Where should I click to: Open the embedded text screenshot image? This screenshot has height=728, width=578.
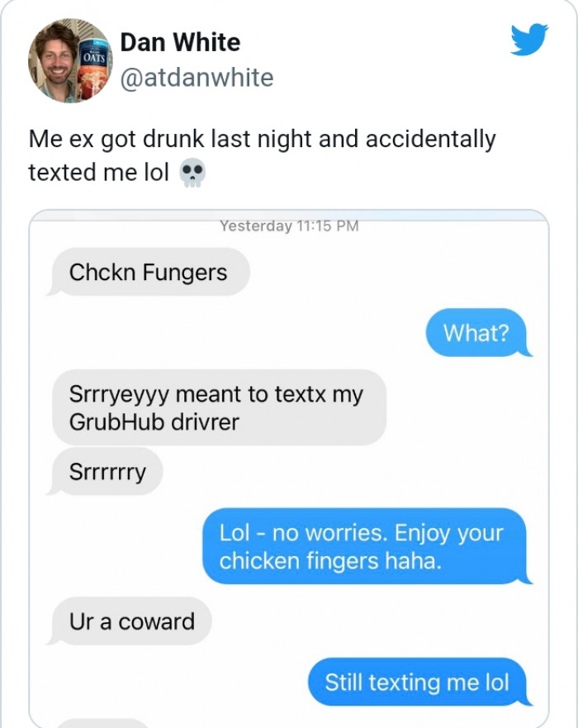click(x=289, y=469)
